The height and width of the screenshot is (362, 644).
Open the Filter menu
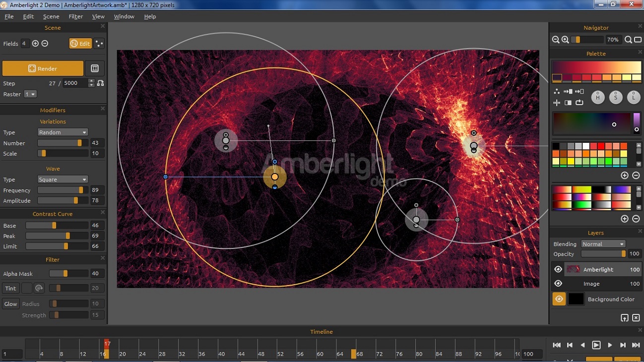point(76,16)
